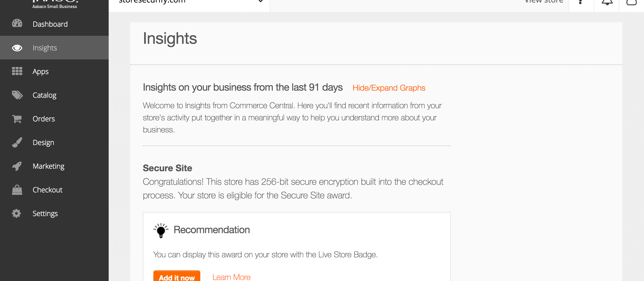
Task: Click the Settings gear icon
Action: coord(17,213)
